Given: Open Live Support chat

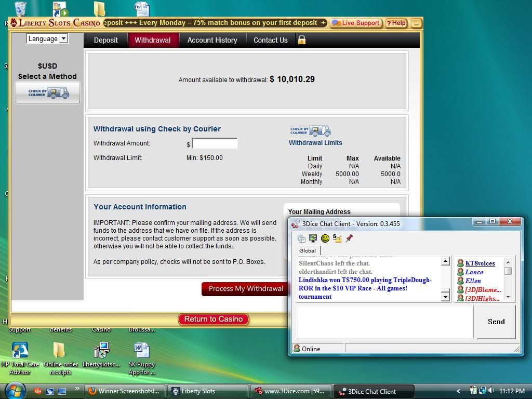Looking at the screenshot, I should point(355,23).
